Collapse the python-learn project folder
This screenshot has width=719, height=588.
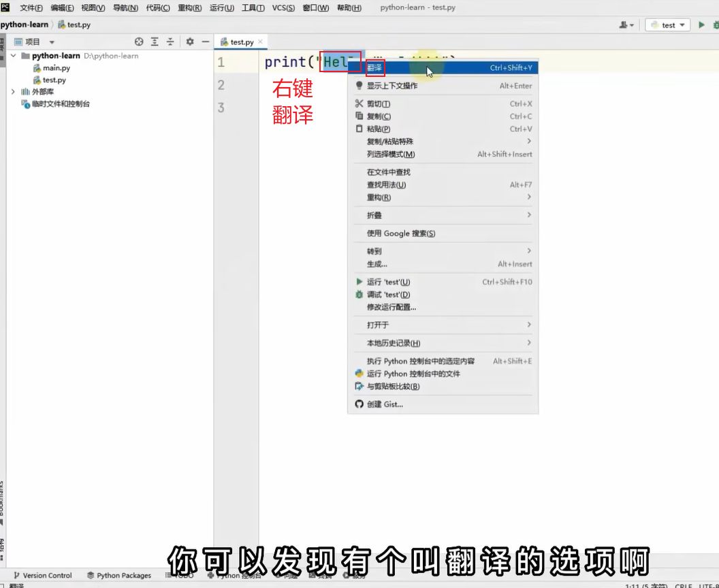(14, 56)
